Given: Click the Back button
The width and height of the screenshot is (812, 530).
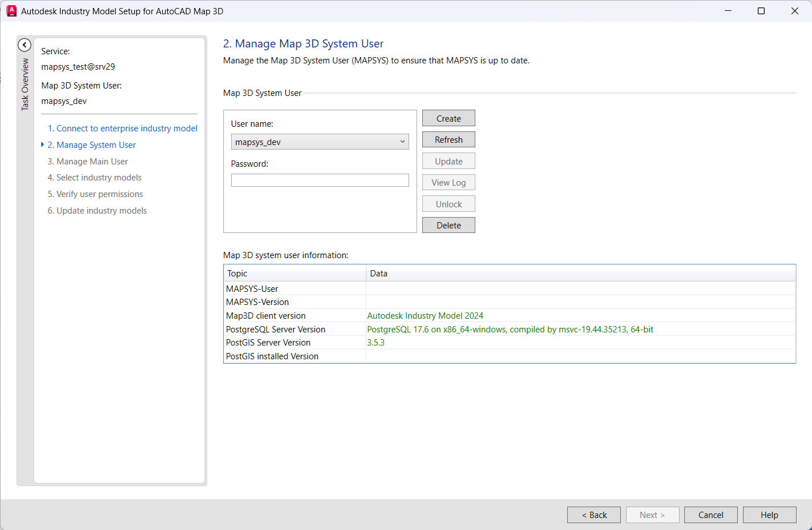Looking at the screenshot, I should click(594, 515).
